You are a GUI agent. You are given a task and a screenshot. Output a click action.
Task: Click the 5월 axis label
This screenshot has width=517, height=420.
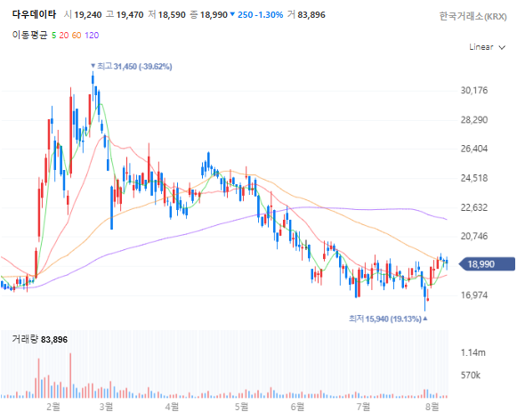(241, 407)
